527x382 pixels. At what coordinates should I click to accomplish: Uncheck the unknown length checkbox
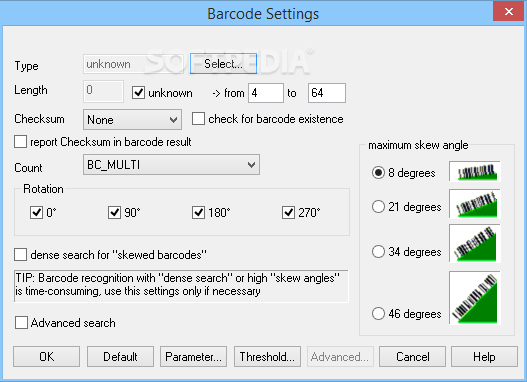(138, 93)
